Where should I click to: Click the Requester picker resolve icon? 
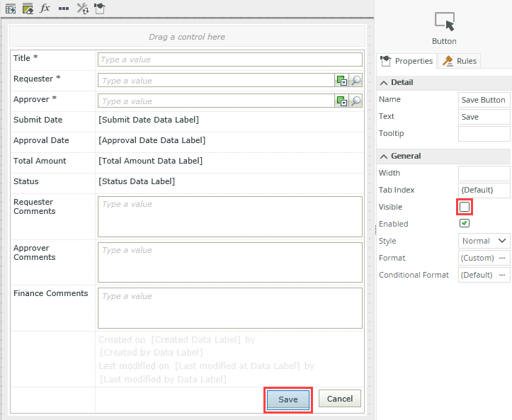pos(341,80)
